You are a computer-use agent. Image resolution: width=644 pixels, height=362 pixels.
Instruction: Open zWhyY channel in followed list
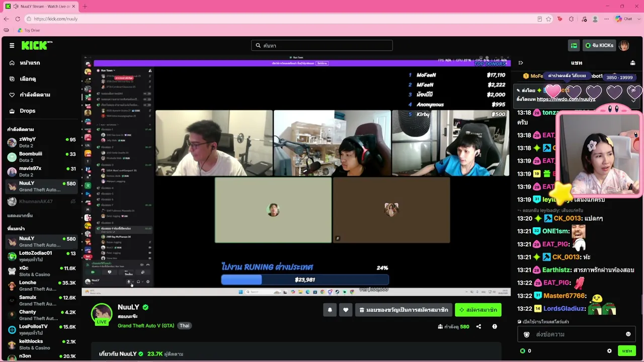41,142
